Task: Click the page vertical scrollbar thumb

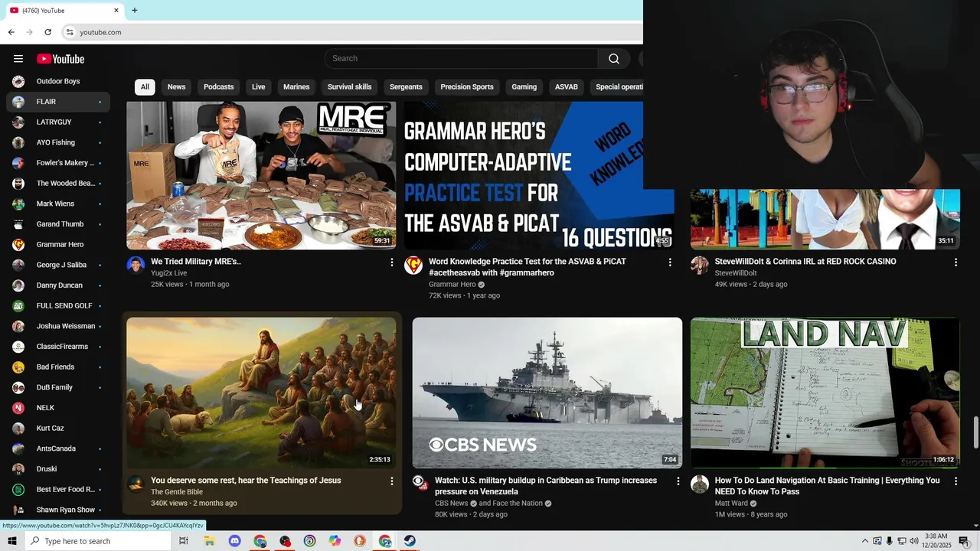Action: coord(975,434)
